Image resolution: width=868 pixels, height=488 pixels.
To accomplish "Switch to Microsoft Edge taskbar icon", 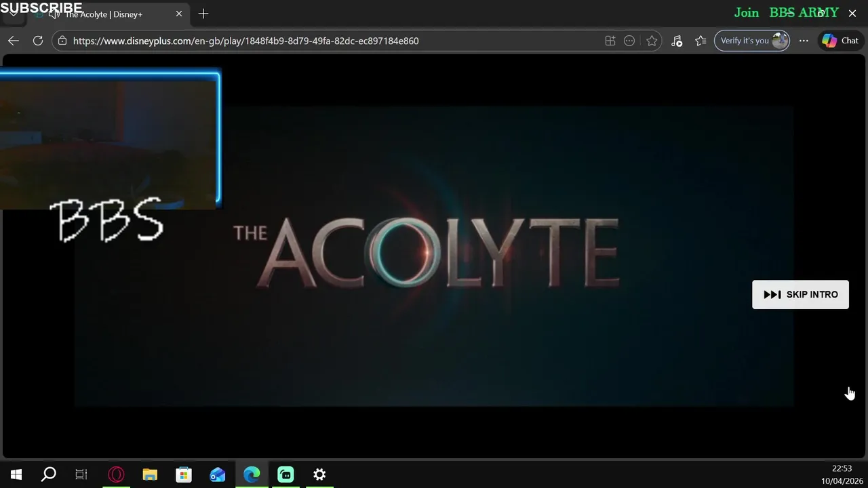I will (252, 474).
